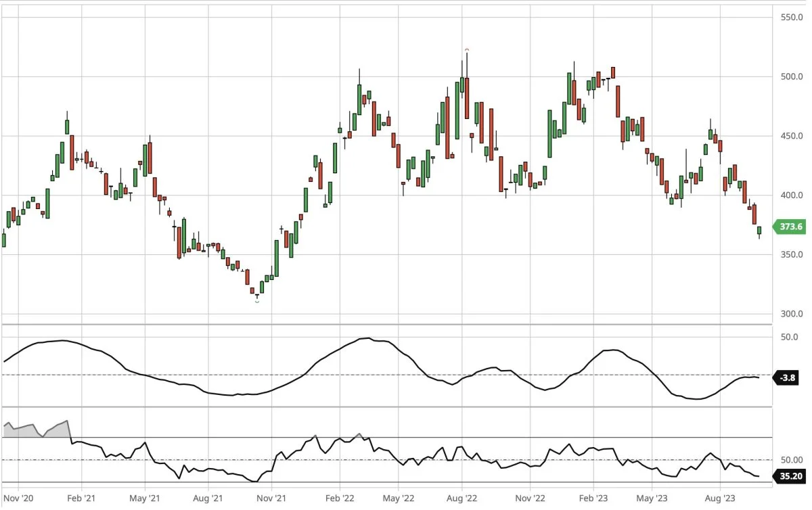Click the green 373.6 current price badge

(x=790, y=227)
